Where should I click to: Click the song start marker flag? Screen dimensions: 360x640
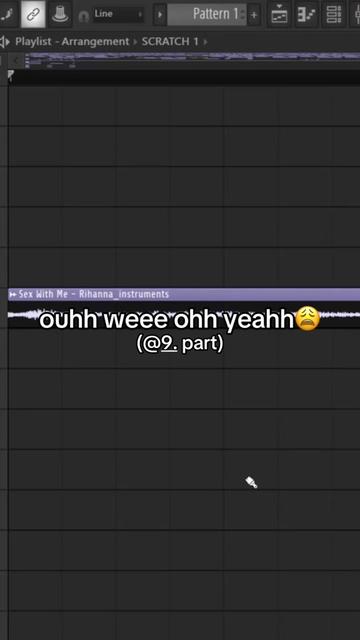point(11,75)
